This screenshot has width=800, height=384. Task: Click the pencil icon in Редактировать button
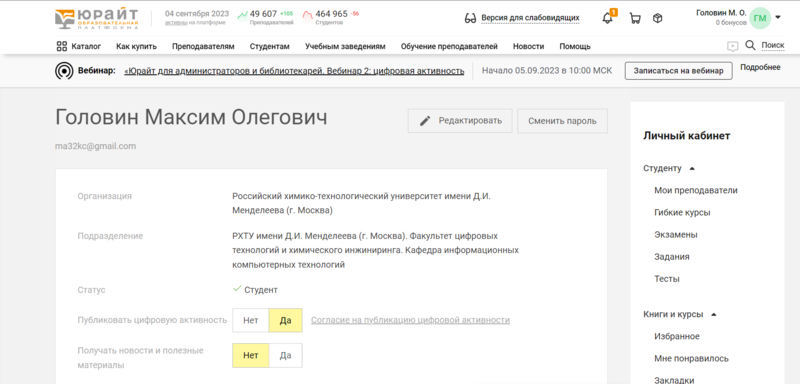click(425, 121)
